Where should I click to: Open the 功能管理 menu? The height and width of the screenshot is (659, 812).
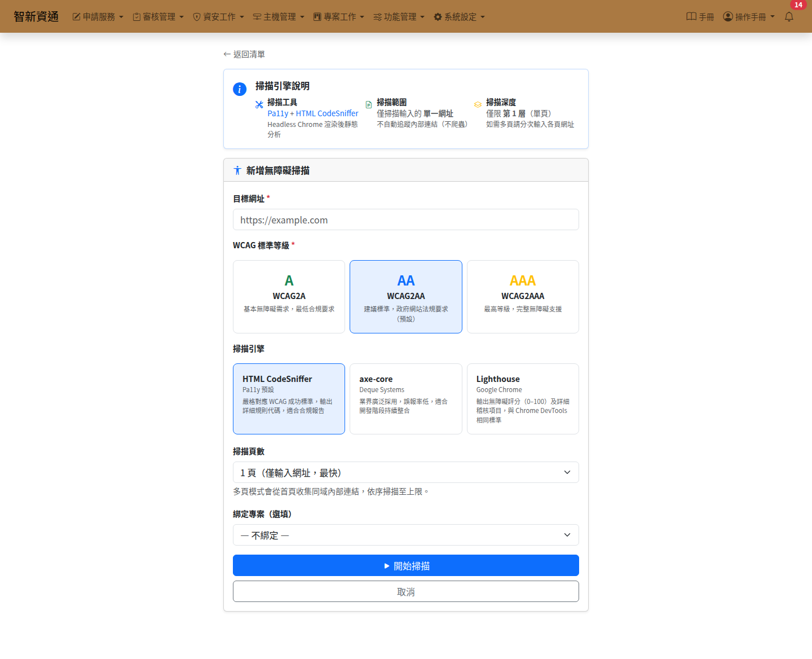click(x=399, y=17)
